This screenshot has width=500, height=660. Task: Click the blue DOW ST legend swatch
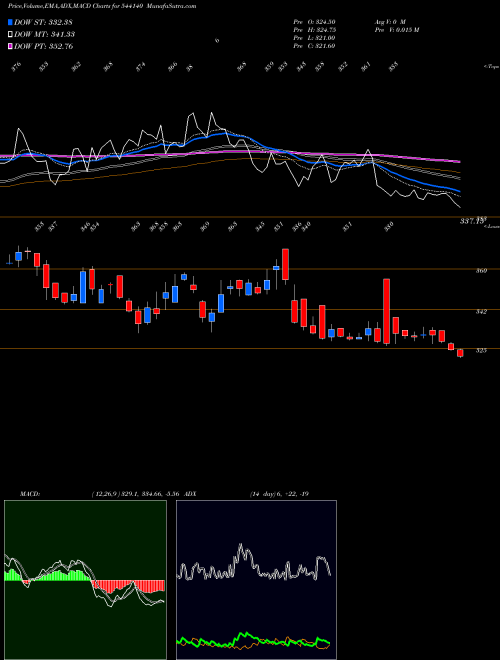click(10, 22)
